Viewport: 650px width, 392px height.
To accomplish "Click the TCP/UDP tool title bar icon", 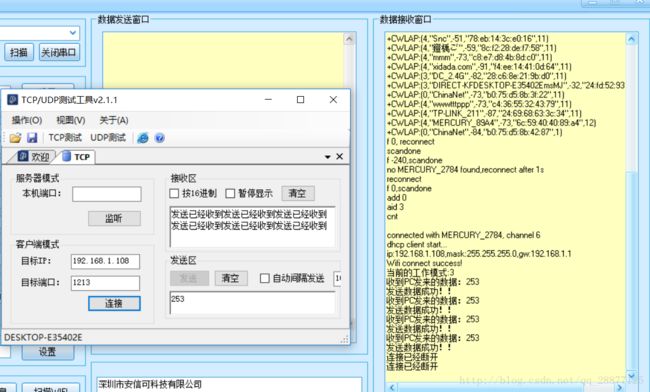I will click(12, 100).
